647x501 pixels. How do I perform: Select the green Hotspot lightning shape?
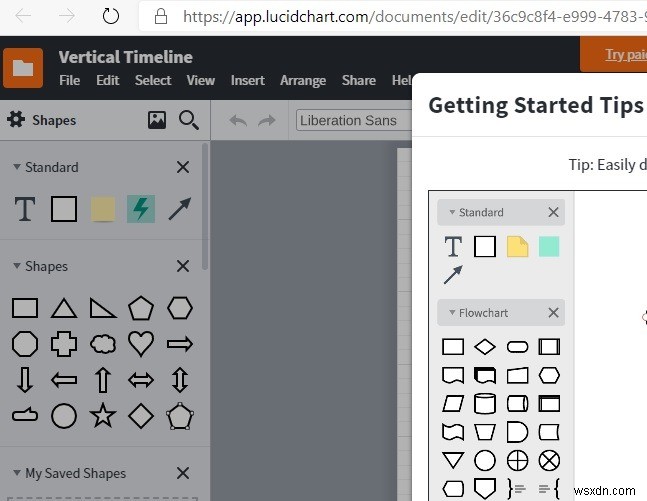click(x=141, y=209)
